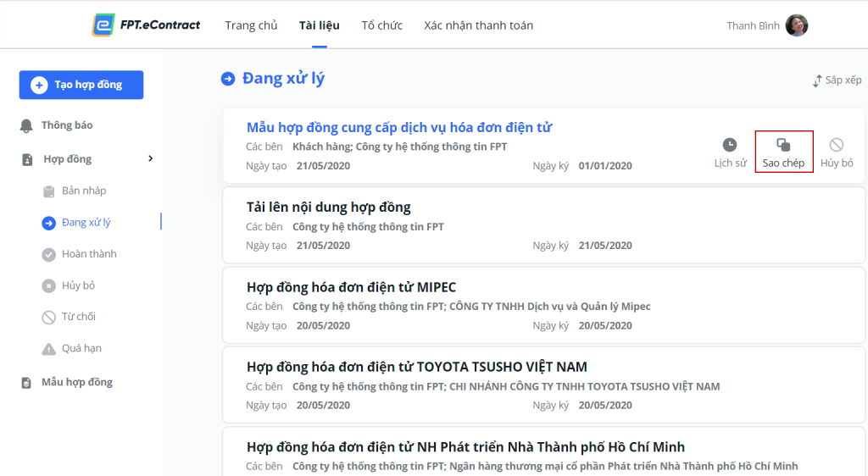Select Hủy bỏ in sidebar
Viewport: 868px width, 476px height.
click(78, 285)
